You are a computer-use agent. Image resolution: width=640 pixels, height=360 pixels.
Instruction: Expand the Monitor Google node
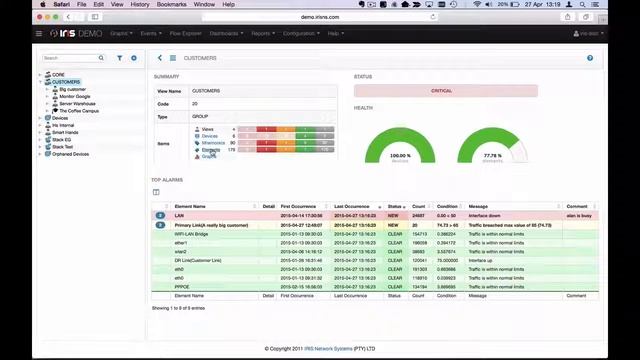tap(47, 96)
